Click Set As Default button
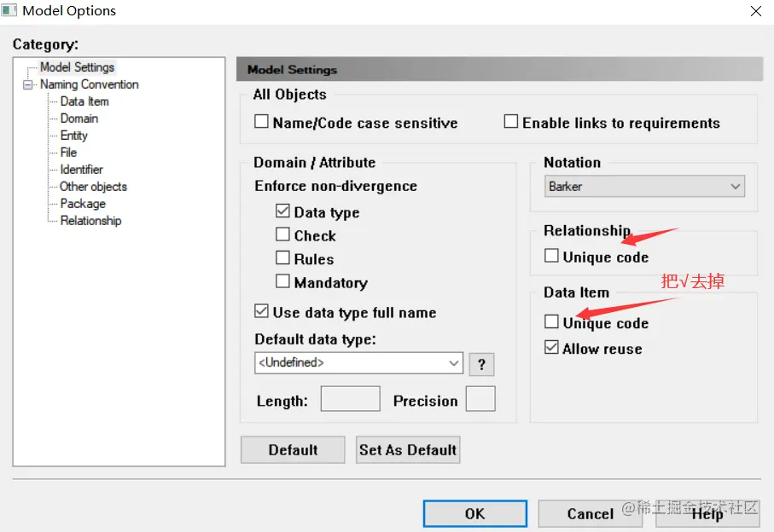Viewport: 774px width, 532px height. [x=408, y=449]
